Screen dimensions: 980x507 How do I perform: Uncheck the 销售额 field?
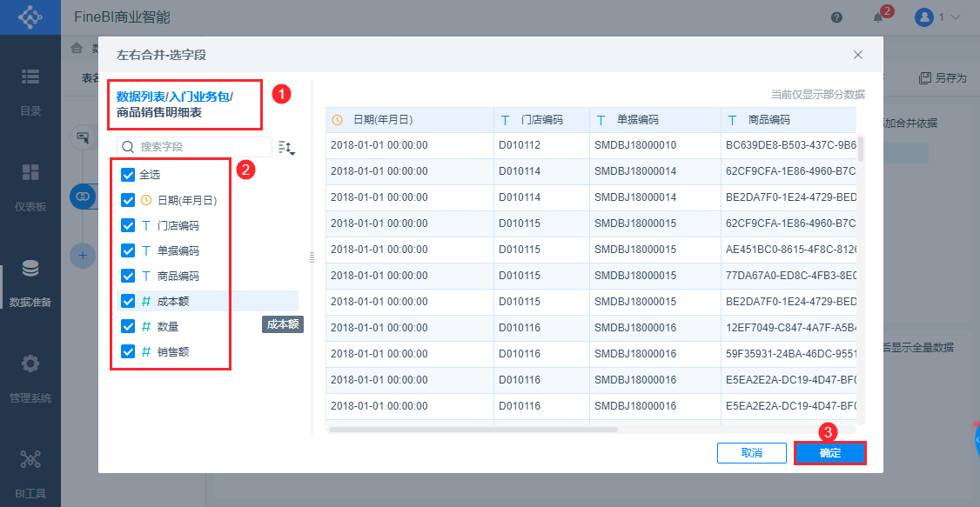coord(128,351)
